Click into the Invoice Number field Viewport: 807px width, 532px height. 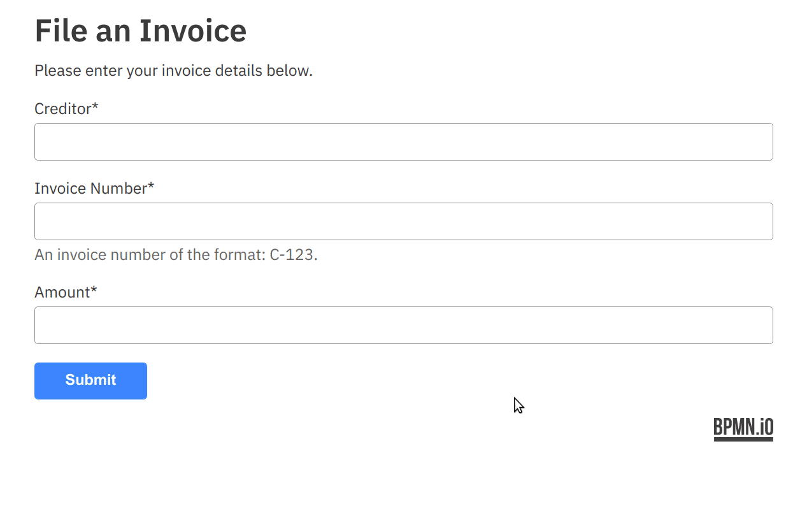click(403, 221)
